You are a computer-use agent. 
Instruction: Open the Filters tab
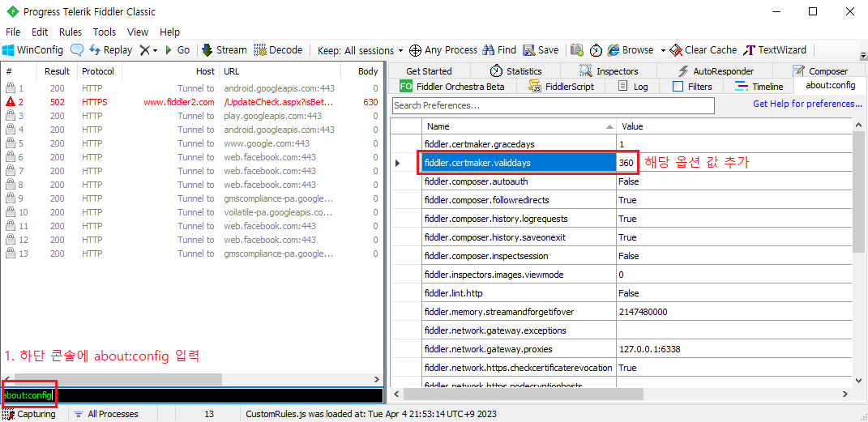[692, 87]
